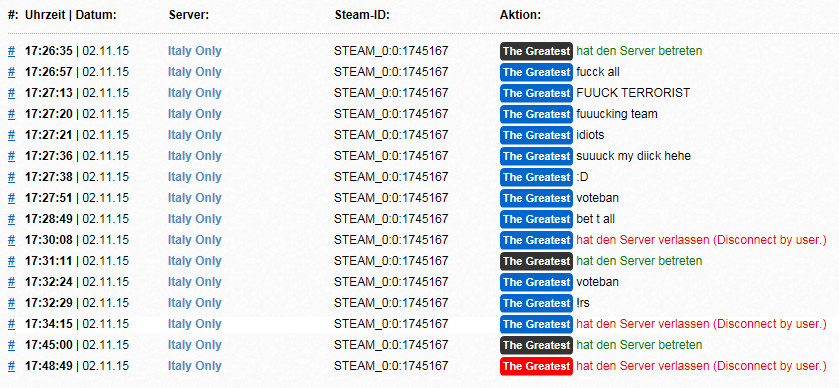Viewport: 839px width, 388px height.
Task: Select Italy Only in the 17:34:15 row
Action: tap(195, 324)
